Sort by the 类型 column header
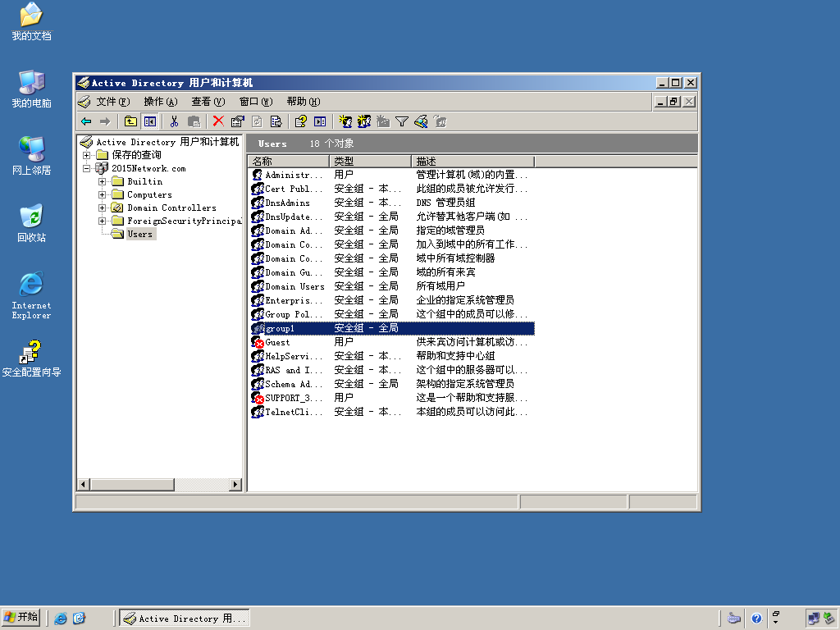This screenshot has width=840, height=630. pos(370,162)
